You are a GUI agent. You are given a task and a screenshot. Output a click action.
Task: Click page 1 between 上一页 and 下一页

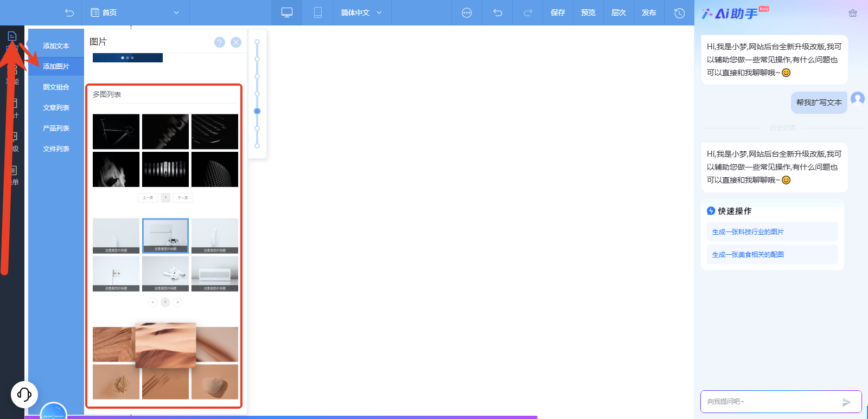[x=165, y=198]
